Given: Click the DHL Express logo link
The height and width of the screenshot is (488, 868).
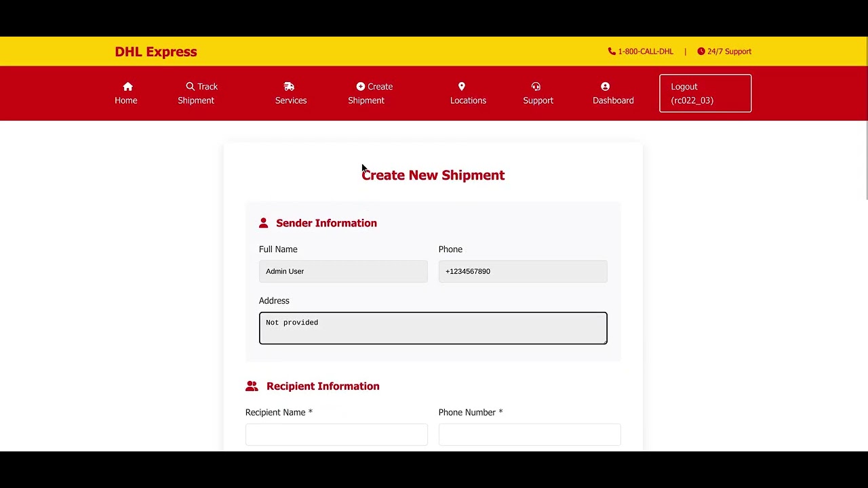Looking at the screenshot, I should 156,52.
